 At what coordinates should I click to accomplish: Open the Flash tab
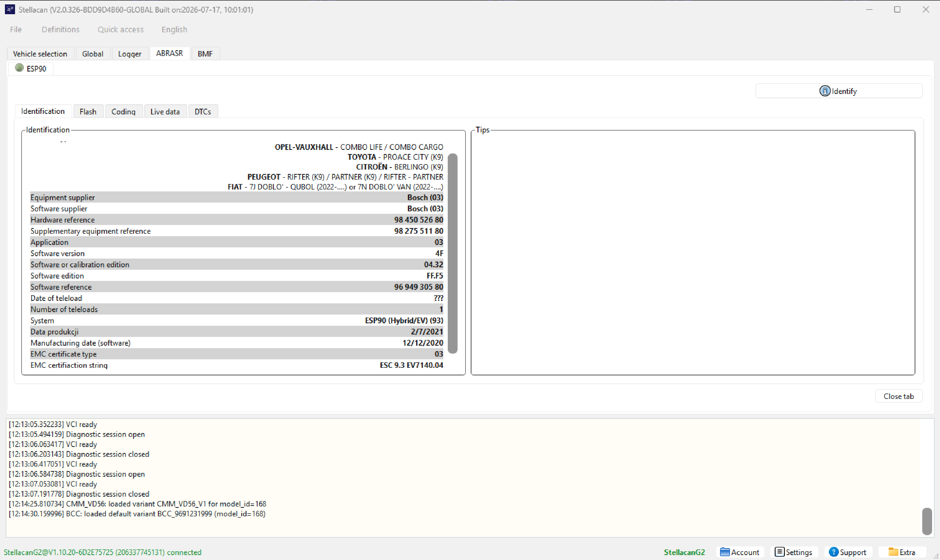pos(88,112)
